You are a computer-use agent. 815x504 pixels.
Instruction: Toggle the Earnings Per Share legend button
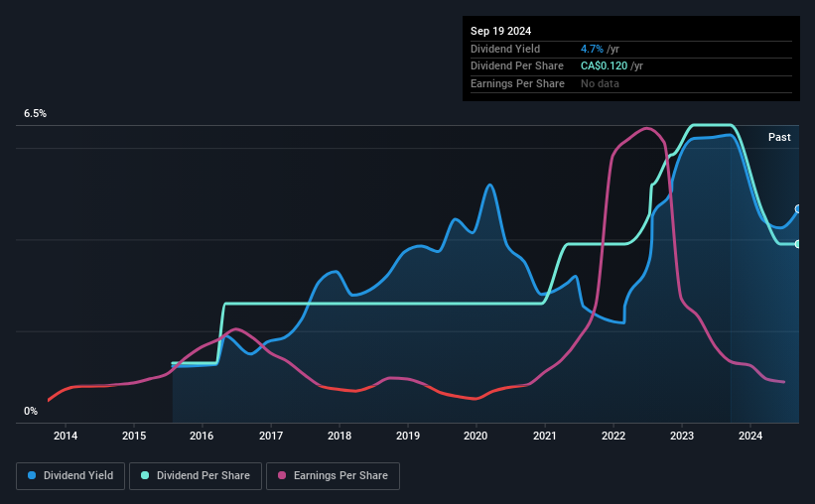(x=334, y=476)
